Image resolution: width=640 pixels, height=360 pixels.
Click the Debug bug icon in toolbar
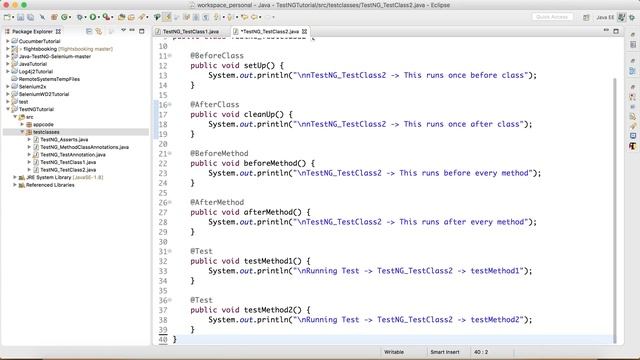coord(80,17)
